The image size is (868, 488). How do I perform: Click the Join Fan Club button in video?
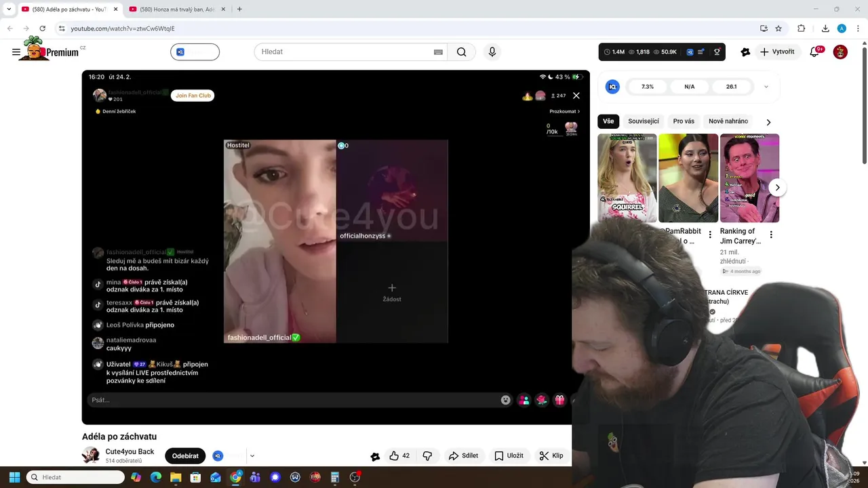(x=194, y=96)
